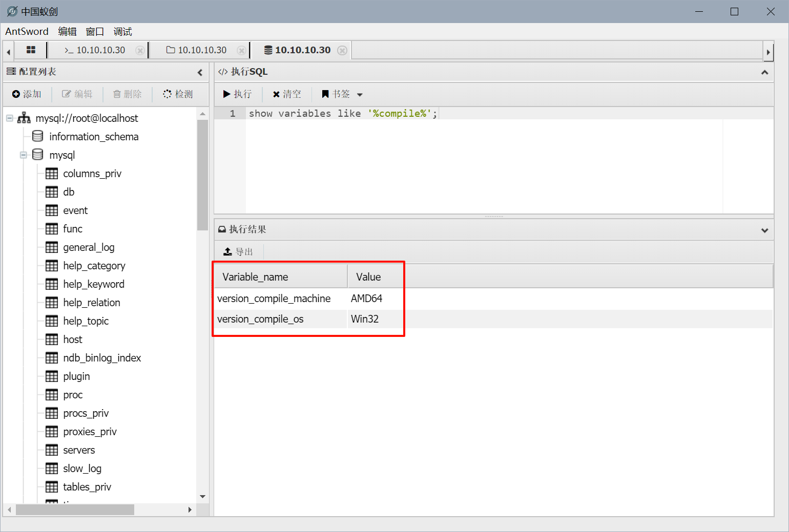This screenshot has height=532, width=789.
Task: Click the SQL editor text area
Action: tap(482, 164)
